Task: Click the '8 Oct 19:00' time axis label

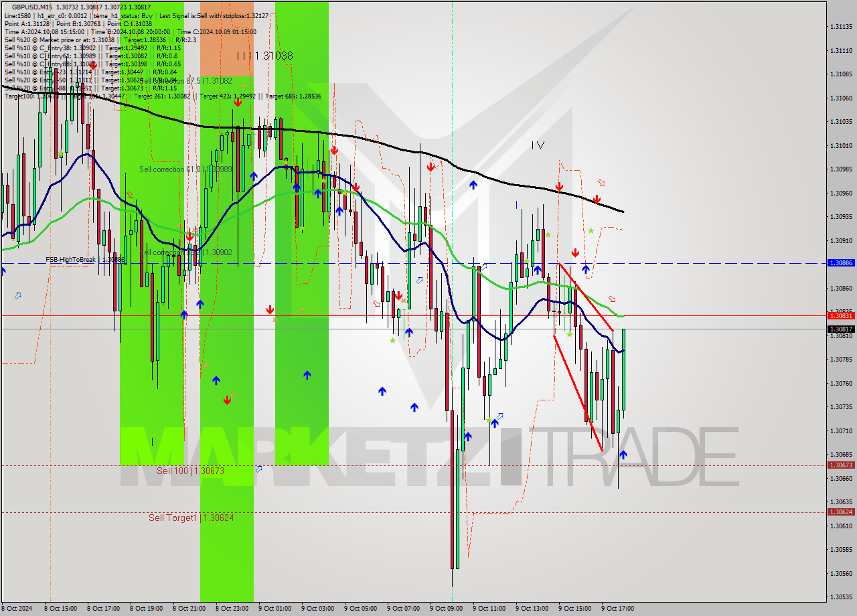Action: pos(146,609)
